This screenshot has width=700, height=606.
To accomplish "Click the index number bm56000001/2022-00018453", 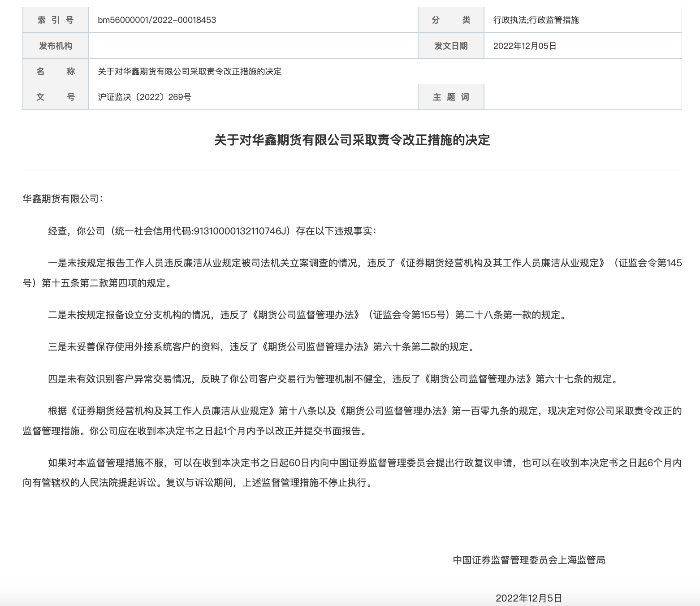I will click(157, 20).
